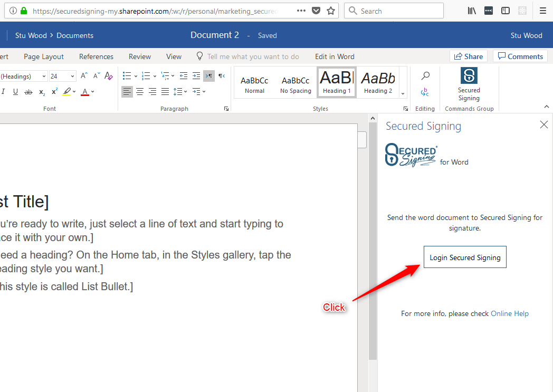Open the Online Help link
This screenshot has height=392, width=553.
click(x=510, y=313)
